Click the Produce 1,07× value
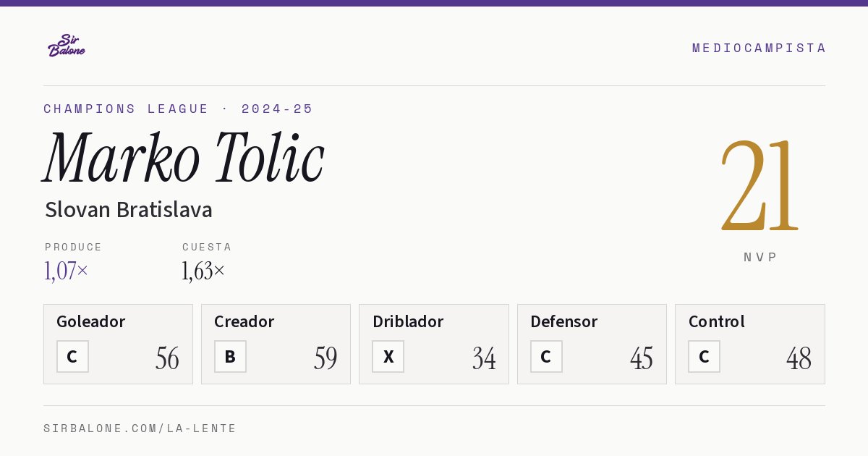 pyautogui.click(x=66, y=271)
